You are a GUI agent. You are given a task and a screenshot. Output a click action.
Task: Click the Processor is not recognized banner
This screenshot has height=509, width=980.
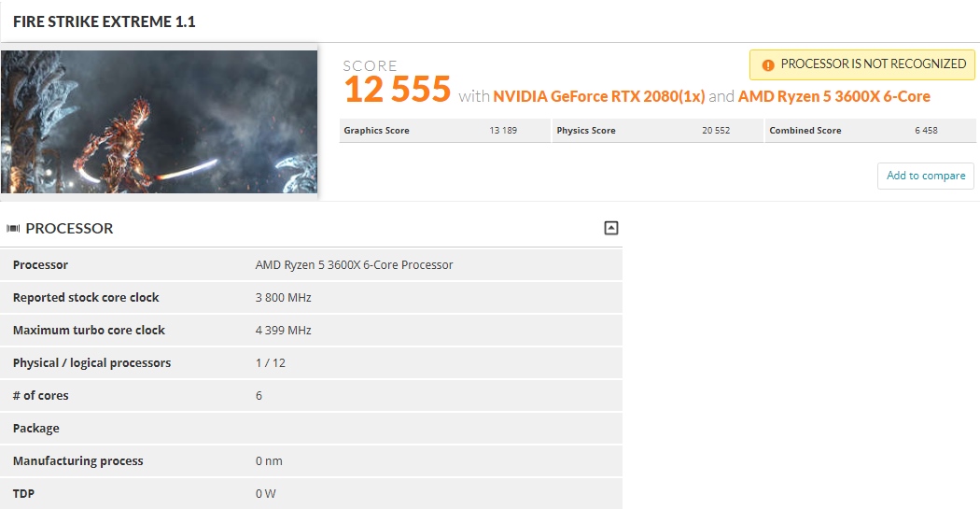point(861,64)
